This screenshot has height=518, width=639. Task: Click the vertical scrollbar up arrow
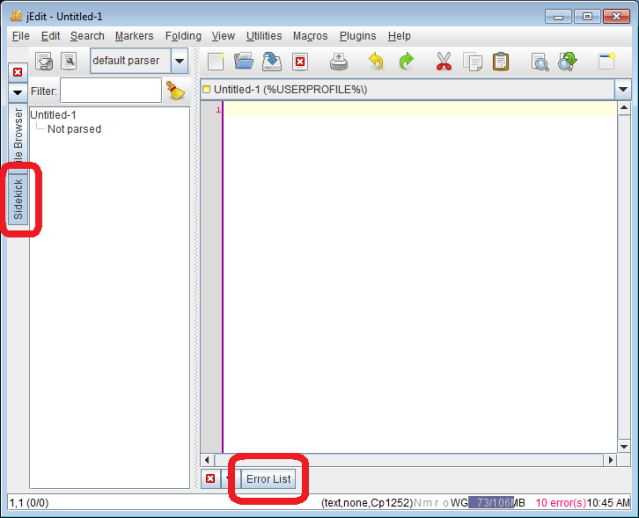coord(624,108)
